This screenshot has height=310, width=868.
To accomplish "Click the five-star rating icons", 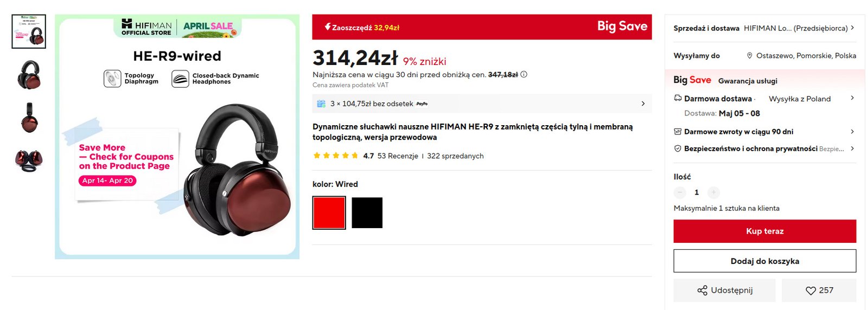I will (336, 156).
